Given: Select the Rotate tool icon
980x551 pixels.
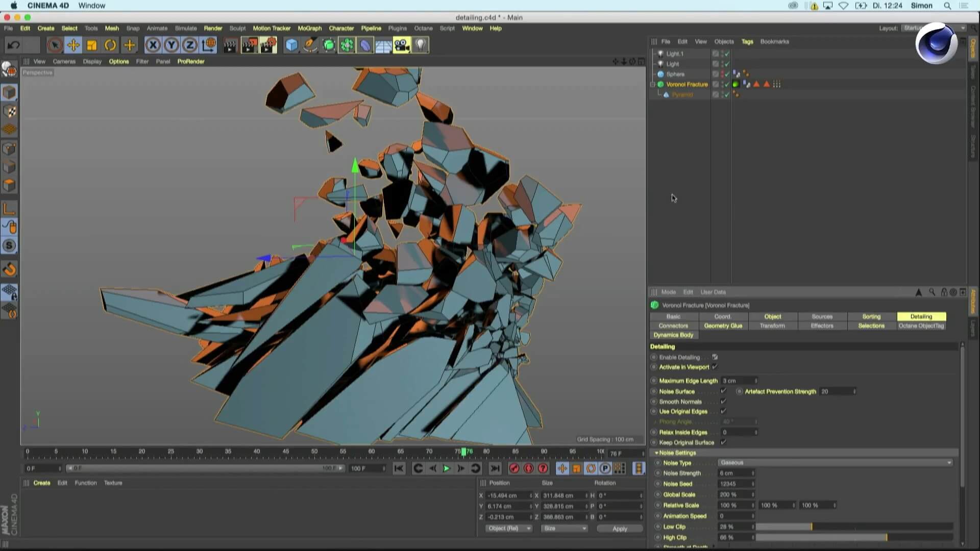Looking at the screenshot, I should pos(110,45).
